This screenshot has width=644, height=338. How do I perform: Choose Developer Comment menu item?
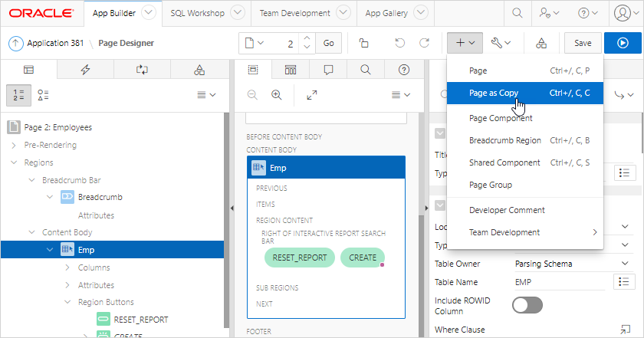click(x=525, y=210)
